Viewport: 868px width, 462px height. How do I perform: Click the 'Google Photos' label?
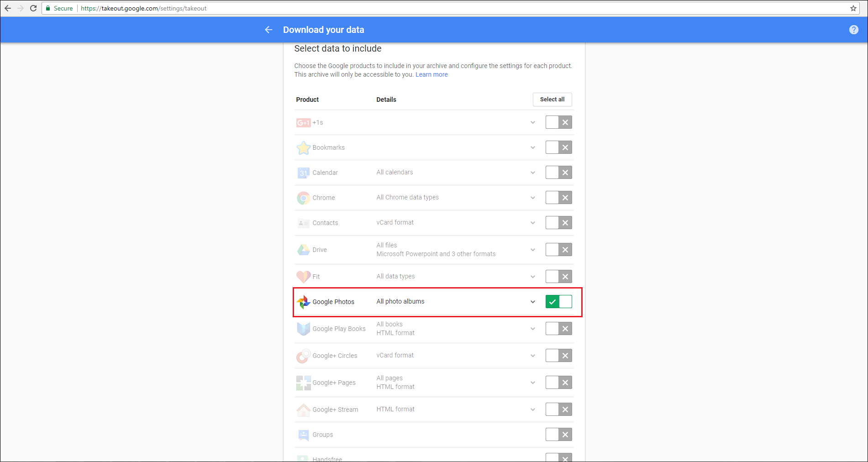click(x=333, y=302)
